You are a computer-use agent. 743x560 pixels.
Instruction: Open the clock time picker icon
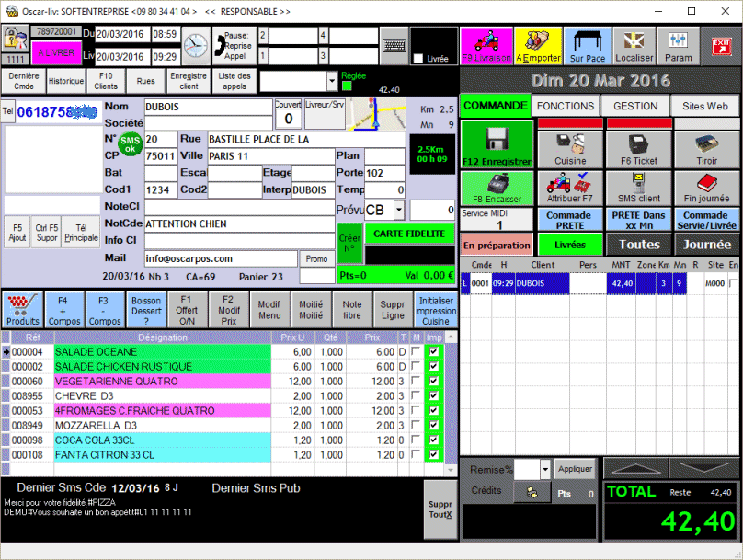click(x=196, y=43)
